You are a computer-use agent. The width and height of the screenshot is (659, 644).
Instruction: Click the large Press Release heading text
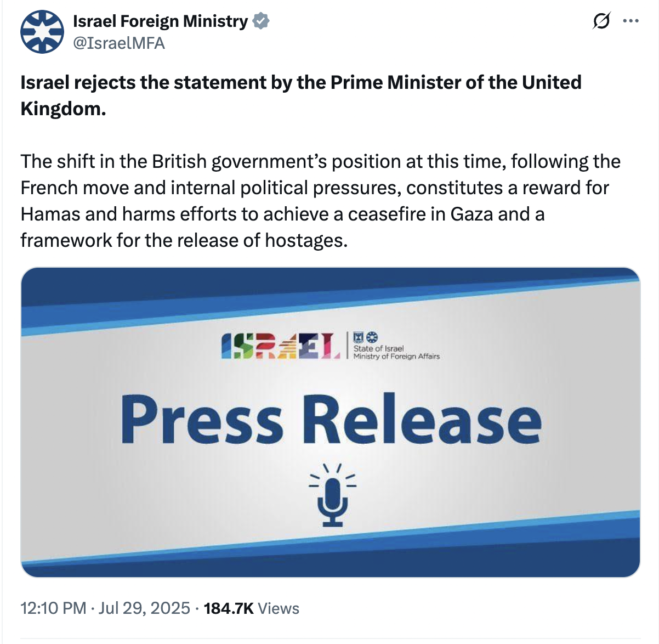331,420
